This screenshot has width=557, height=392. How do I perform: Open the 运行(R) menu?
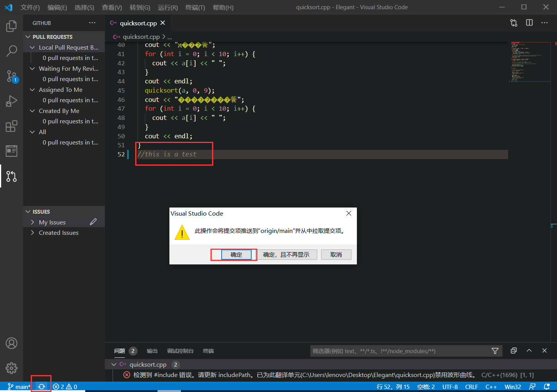click(x=168, y=7)
